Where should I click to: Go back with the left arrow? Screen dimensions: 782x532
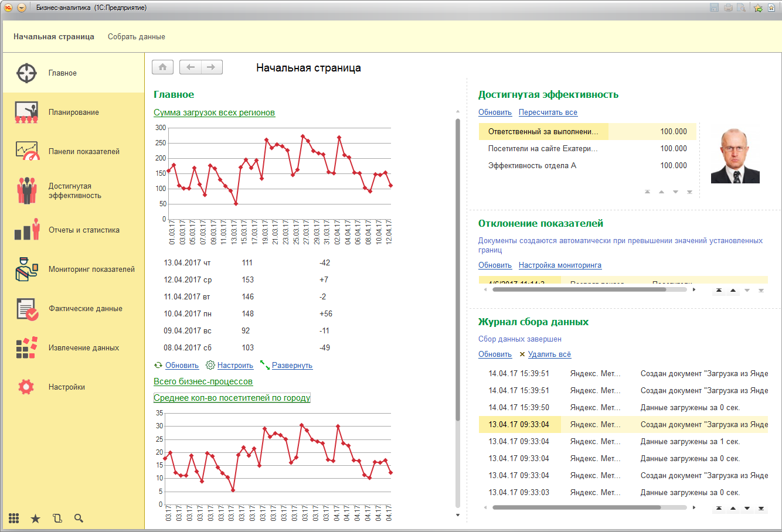pyautogui.click(x=190, y=67)
